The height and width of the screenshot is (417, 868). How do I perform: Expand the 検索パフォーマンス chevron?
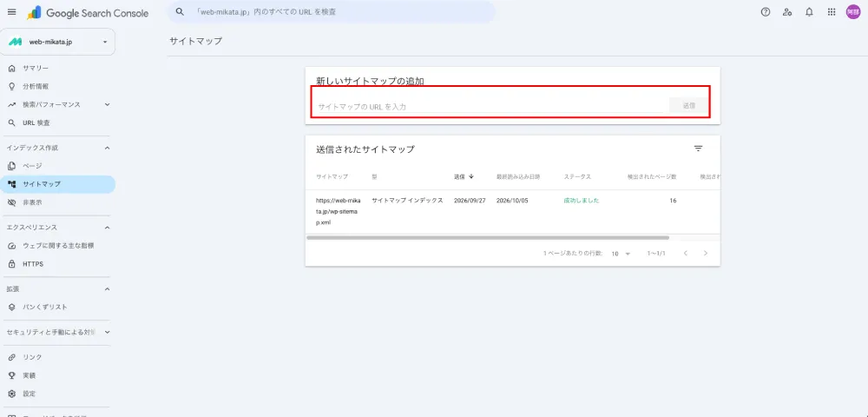[107, 104]
